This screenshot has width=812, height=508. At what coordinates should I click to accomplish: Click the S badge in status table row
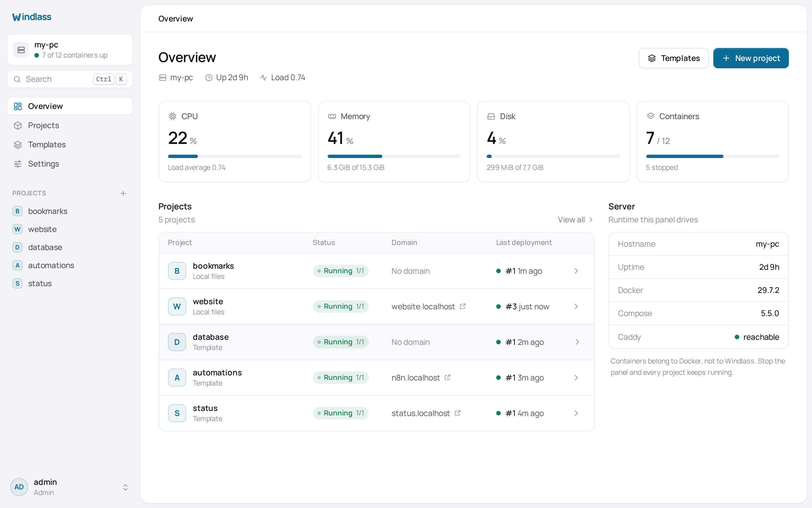(x=177, y=413)
